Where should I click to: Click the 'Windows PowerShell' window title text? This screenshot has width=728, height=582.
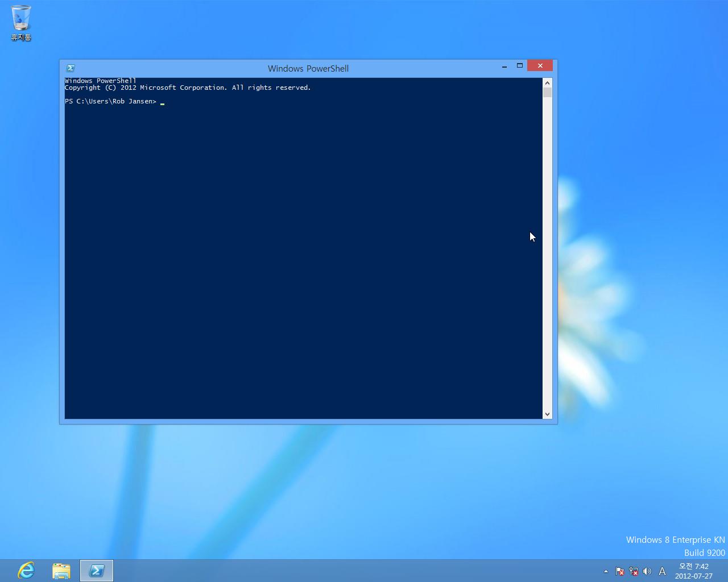[x=308, y=68]
